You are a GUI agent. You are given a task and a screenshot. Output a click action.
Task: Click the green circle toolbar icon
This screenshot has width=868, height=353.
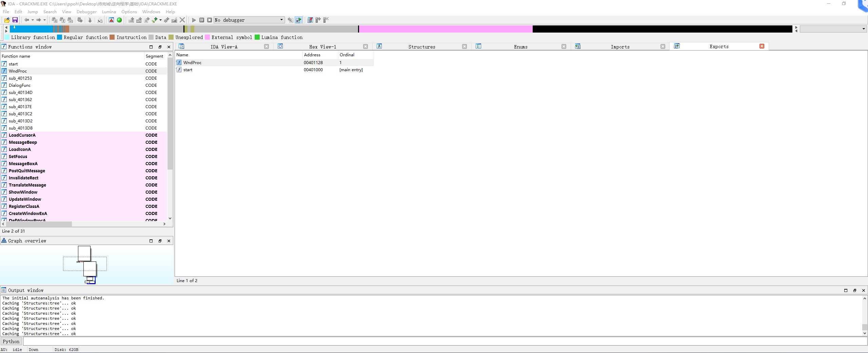[x=119, y=20]
